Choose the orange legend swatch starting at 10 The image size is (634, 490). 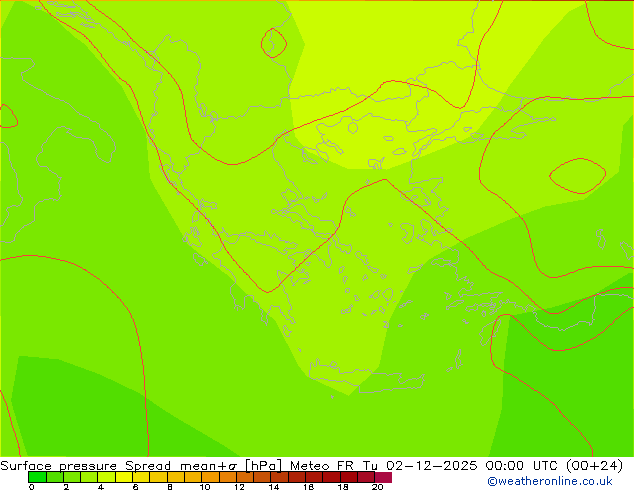tap(210, 477)
